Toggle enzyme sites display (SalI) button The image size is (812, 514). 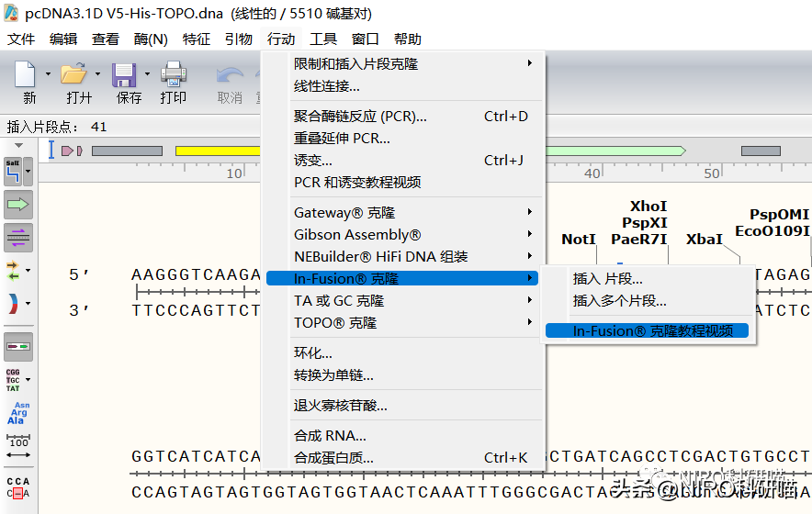click(x=14, y=170)
